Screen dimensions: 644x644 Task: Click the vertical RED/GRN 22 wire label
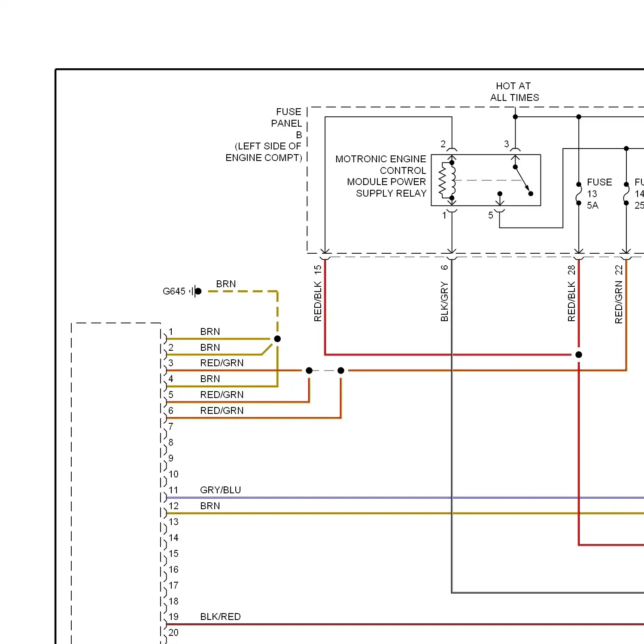(619, 294)
